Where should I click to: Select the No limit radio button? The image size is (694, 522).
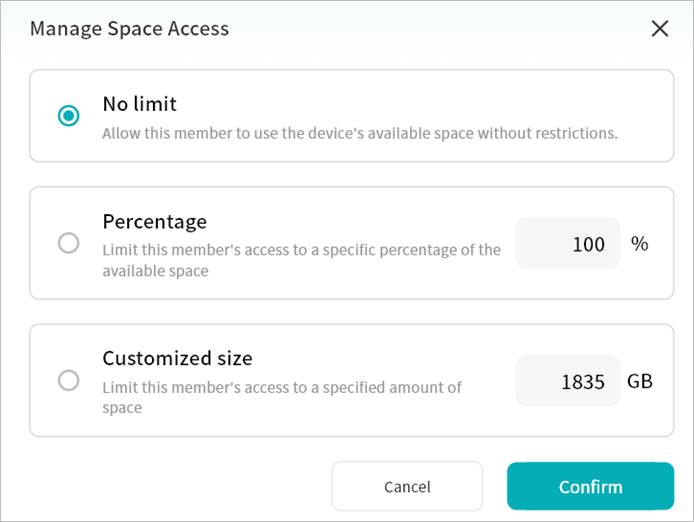68,116
